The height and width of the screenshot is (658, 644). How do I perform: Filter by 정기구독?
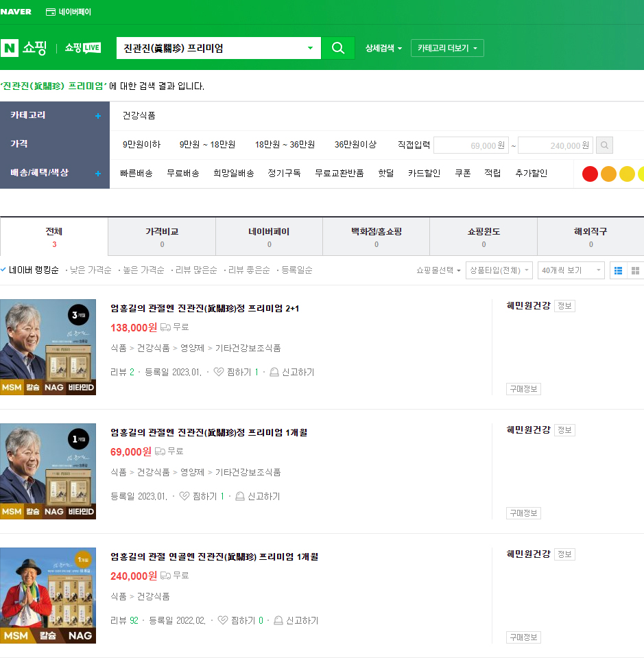(284, 174)
